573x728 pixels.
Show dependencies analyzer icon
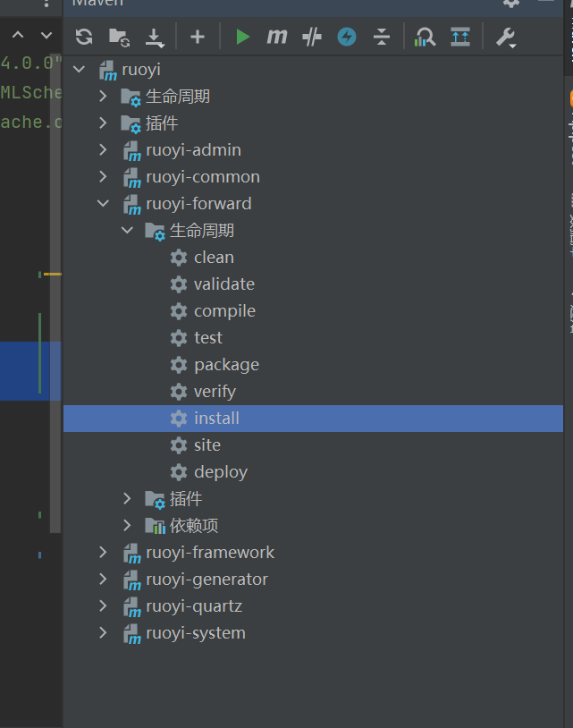tap(425, 37)
